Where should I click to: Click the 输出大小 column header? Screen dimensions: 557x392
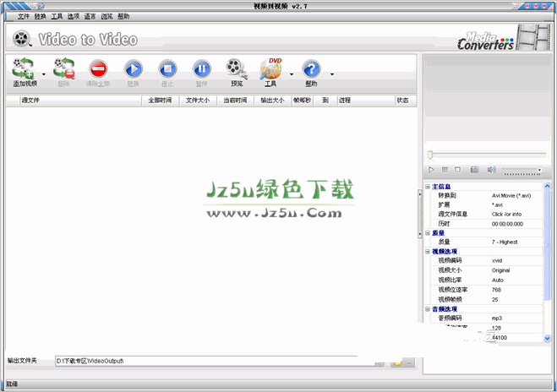pos(272,101)
